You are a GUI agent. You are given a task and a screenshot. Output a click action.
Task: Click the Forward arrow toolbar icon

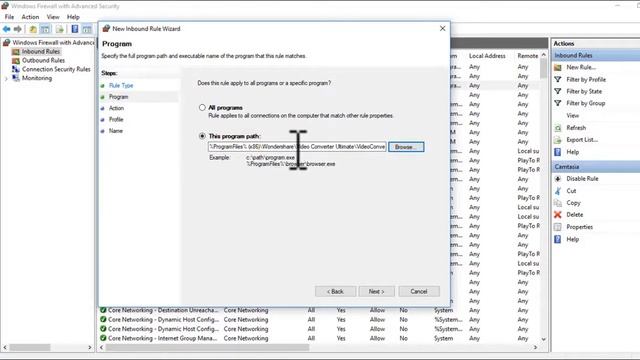[18, 29]
